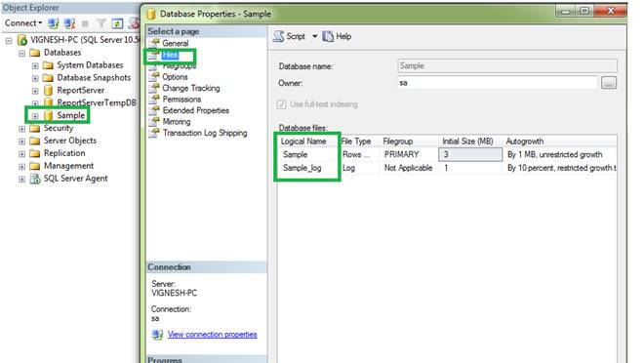Click the Sample database cylinder icon

pos(49,115)
